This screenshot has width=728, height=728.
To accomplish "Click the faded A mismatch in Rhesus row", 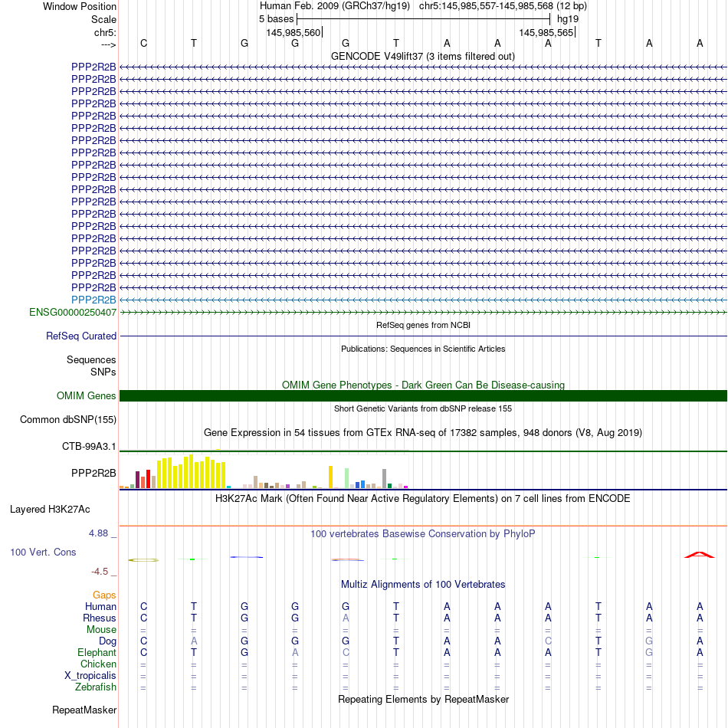I will point(346,618).
